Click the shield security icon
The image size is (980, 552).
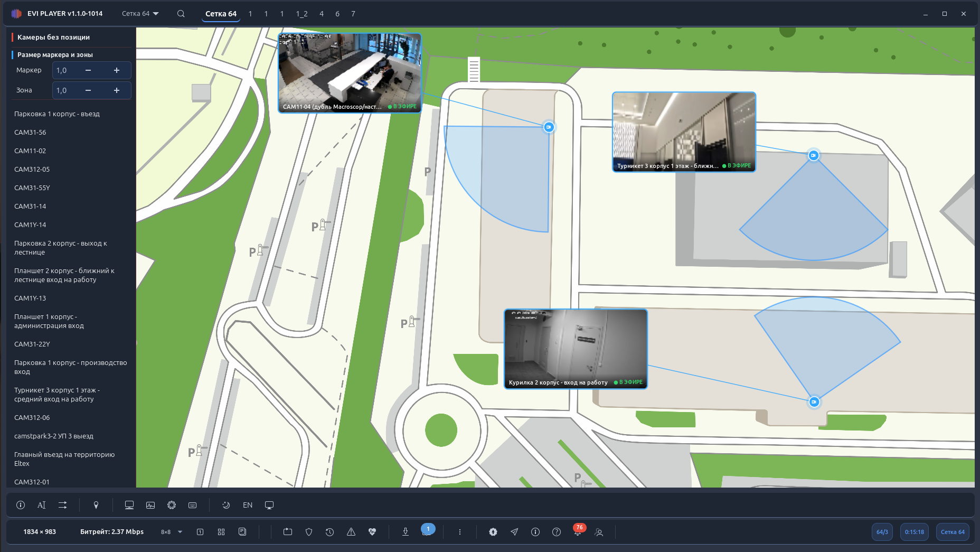click(309, 532)
